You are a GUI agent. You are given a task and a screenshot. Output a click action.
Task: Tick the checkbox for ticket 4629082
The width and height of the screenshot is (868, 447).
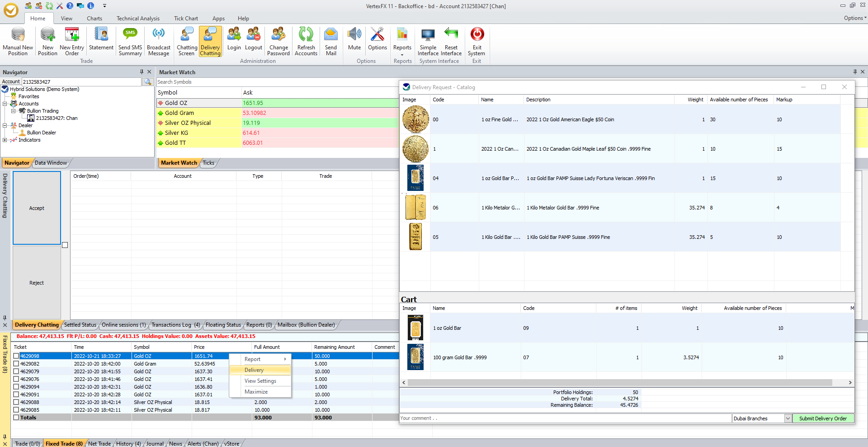click(16, 364)
